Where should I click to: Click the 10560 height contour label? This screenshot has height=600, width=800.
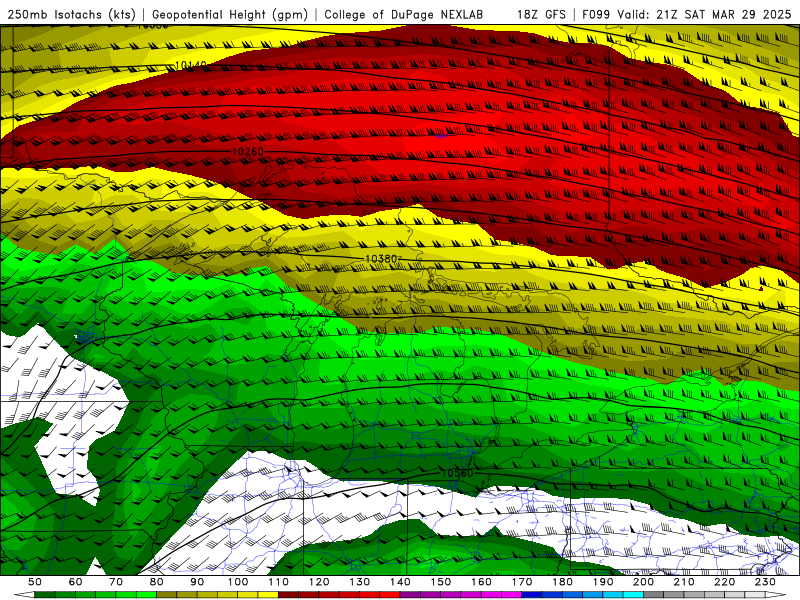tap(457, 473)
